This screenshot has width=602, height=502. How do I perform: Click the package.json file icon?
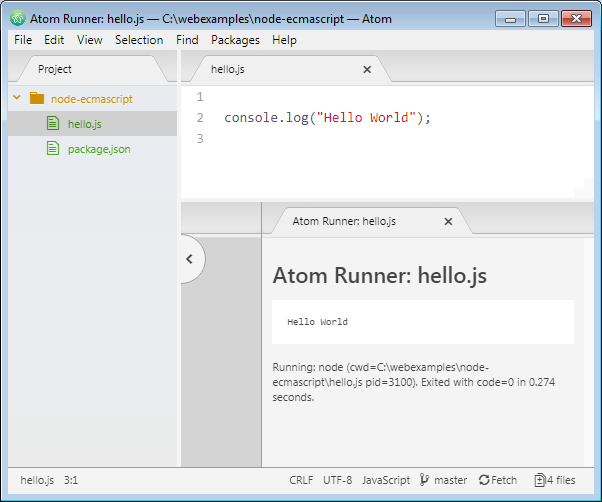[x=53, y=149]
